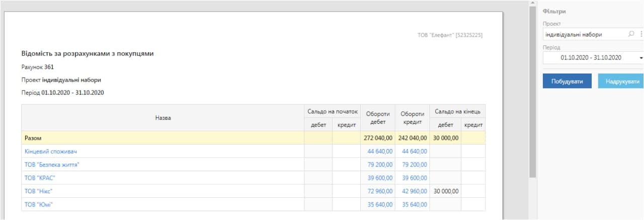Screen dimensions: 644x220
Task: Click the report's vertical scrollbar
Action: (x=532, y=91)
